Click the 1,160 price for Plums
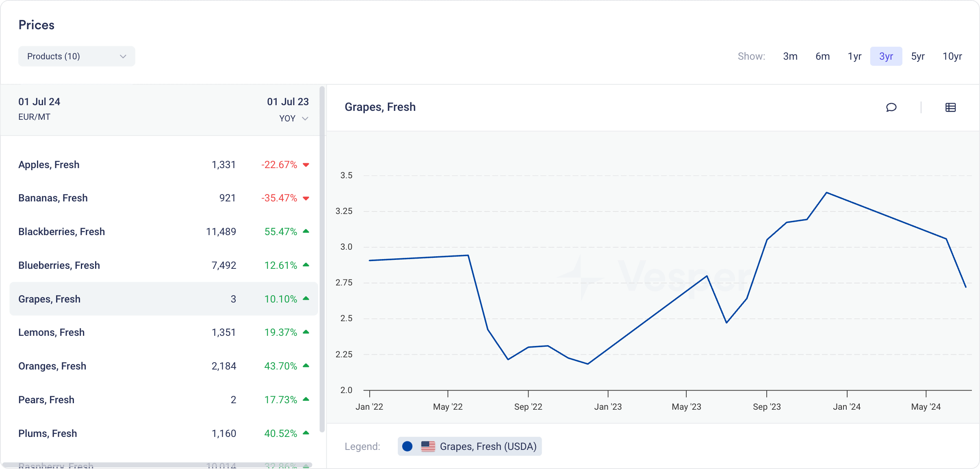 point(224,434)
